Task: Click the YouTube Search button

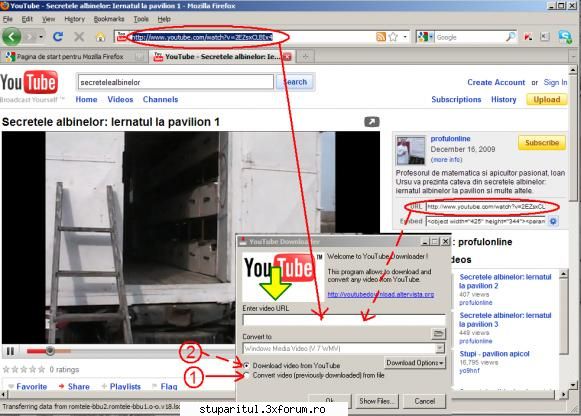Action: (295, 82)
